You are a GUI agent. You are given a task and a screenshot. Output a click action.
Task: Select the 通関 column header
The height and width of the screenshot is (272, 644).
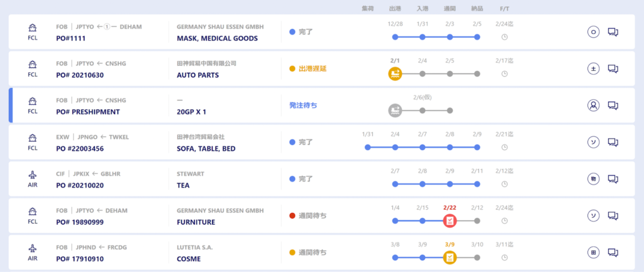coord(450,9)
